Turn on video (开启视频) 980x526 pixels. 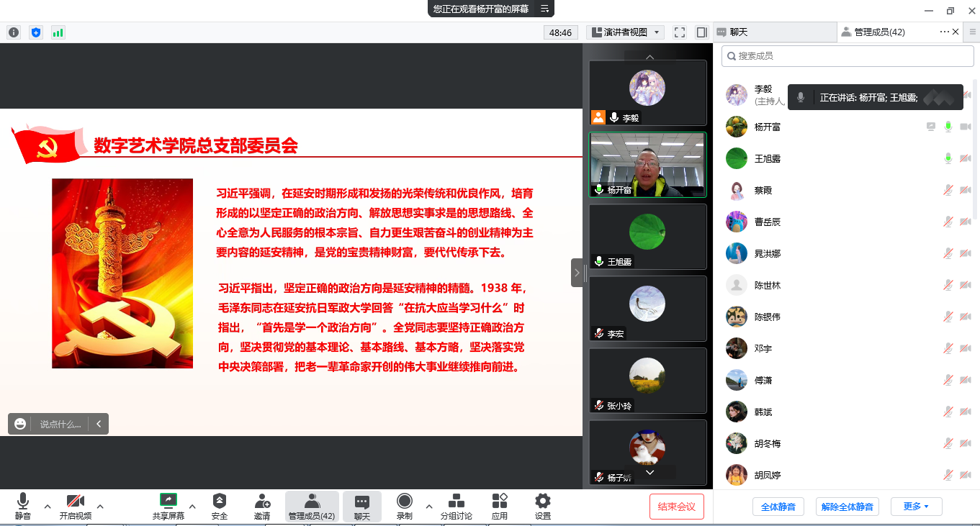(x=76, y=506)
